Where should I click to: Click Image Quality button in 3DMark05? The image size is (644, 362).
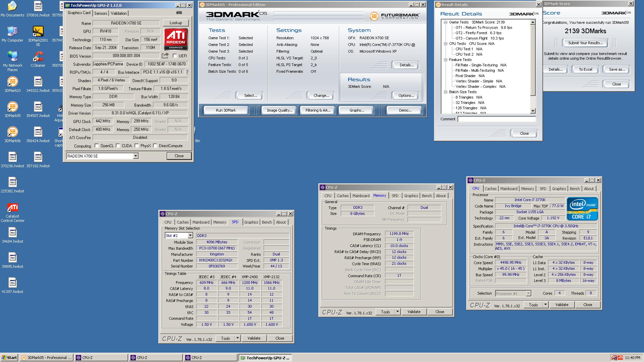(x=279, y=110)
